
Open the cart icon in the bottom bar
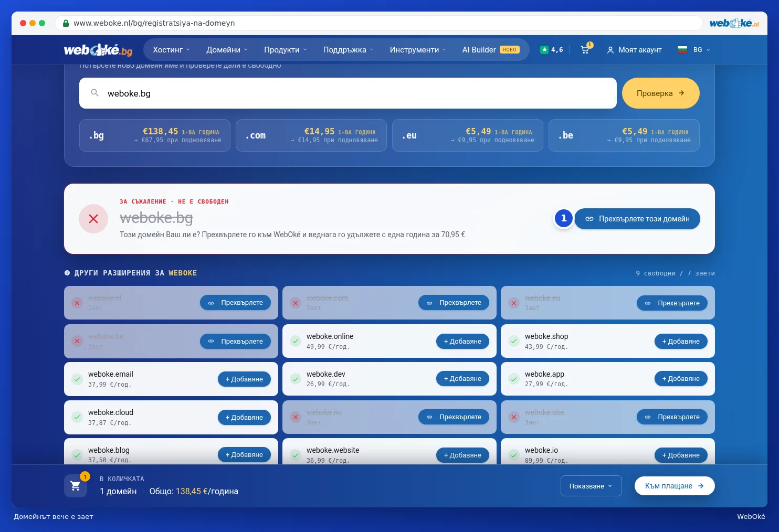click(76, 486)
